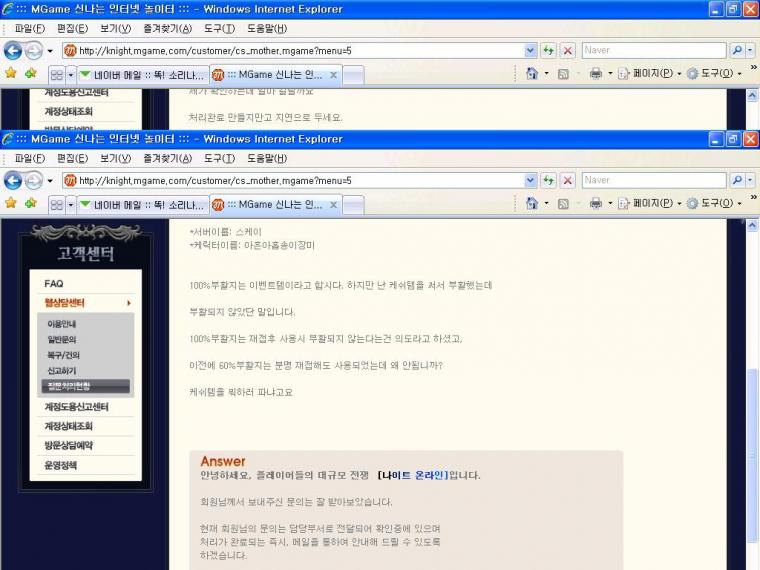The width and height of the screenshot is (760, 570).
Task: Open the tab list dropdown in the front window
Action: pyautogui.click(x=71, y=205)
